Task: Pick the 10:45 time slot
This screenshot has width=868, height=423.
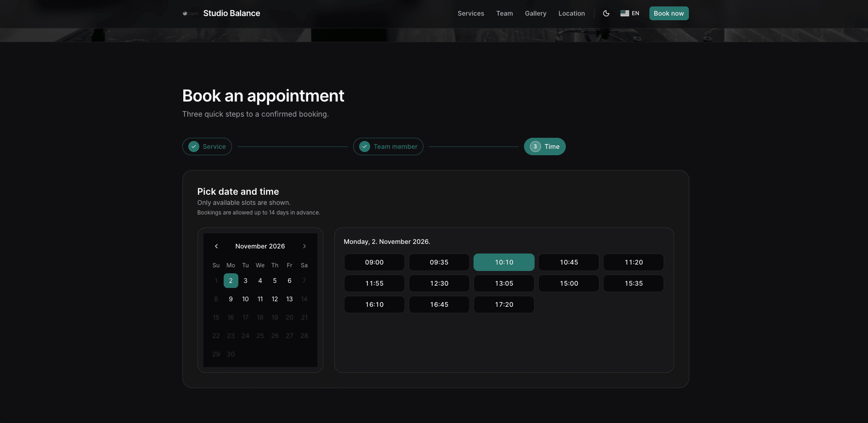Action: pyautogui.click(x=569, y=262)
